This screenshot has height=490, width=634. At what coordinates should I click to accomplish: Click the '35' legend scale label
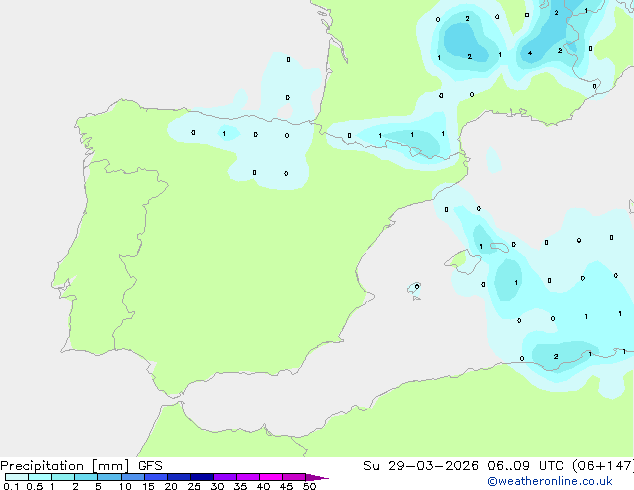point(240,486)
